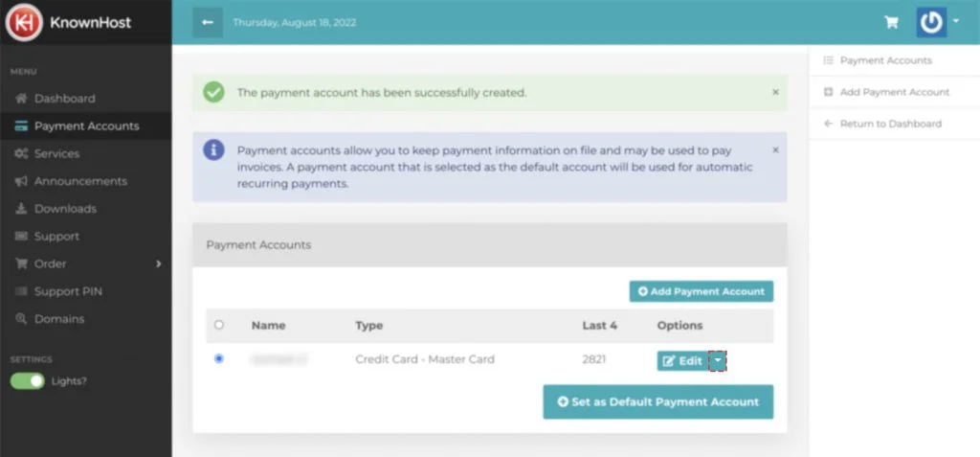Click the Support ticket icon

pos(21,236)
